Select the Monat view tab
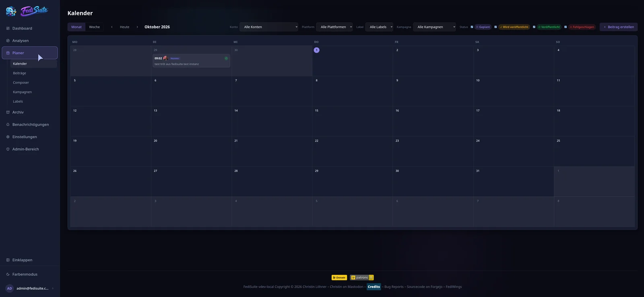This screenshot has width=644, height=297. pos(76,27)
